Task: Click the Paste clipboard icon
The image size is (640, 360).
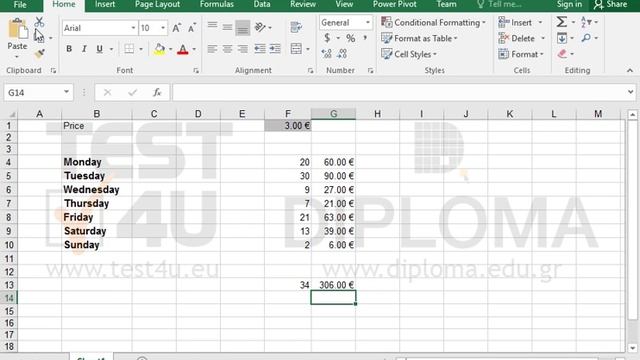Action: point(17,30)
